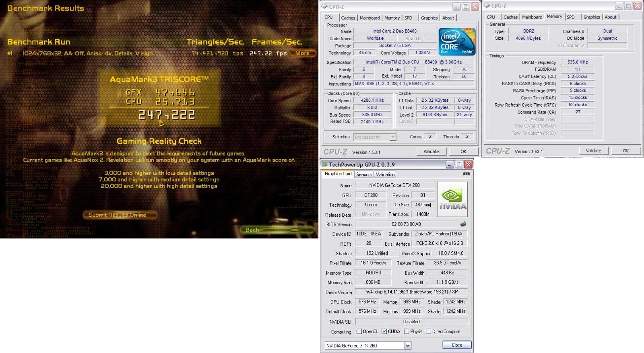Enable the PhysX checkbox

407,332
